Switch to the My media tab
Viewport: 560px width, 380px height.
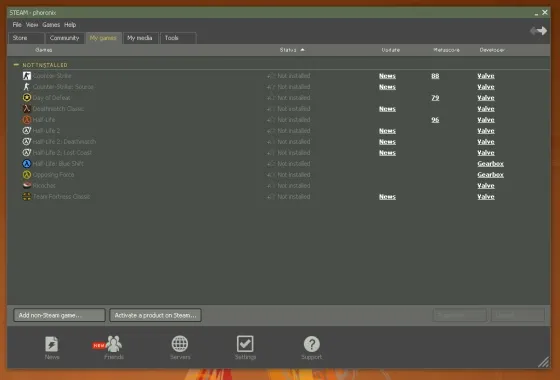pyautogui.click(x=140, y=38)
